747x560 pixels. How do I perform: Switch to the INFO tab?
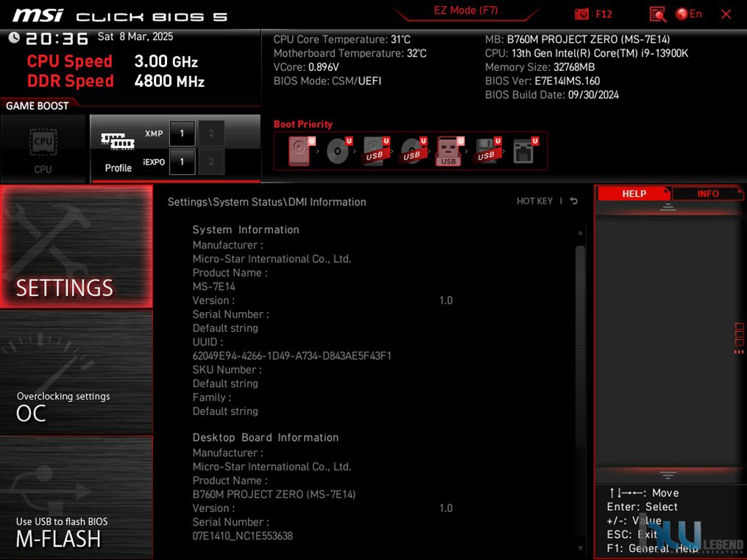708,194
